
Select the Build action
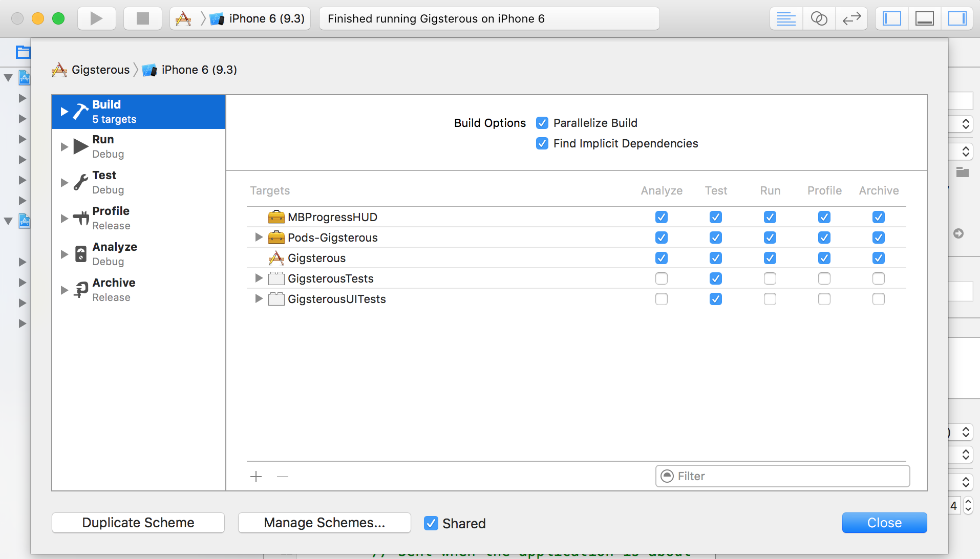pyautogui.click(x=139, y=112)
